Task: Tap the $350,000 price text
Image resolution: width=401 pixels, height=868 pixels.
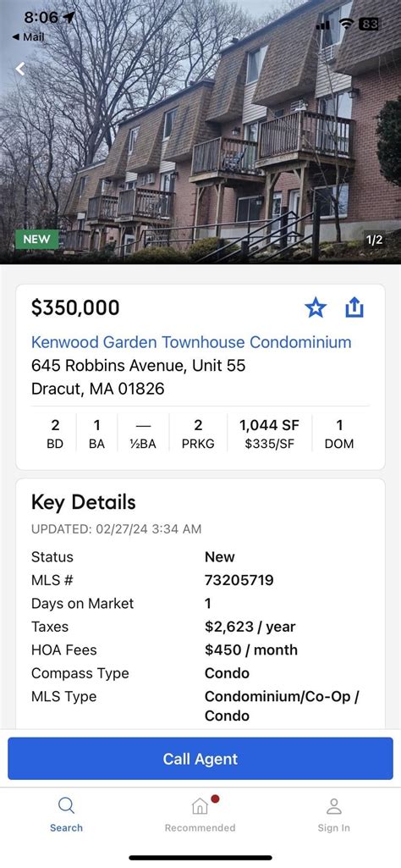Action: pos(75,307)
